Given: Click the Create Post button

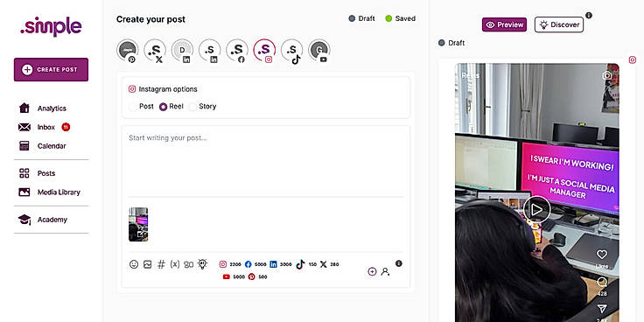Looking at the screenshot, I should pos(51,70).
